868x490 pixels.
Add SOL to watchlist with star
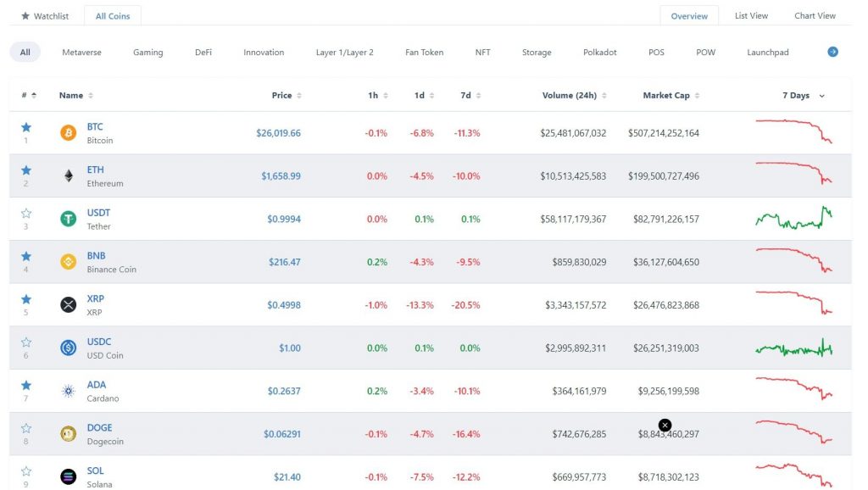(26, 471)
